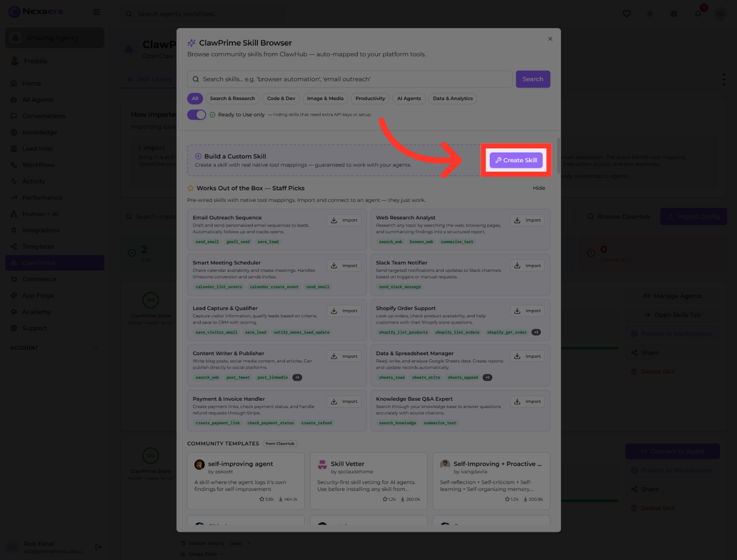This screenshot has height=560, width=737.
Task: Click download icon for Knowledge Base Q&A Expert
Action: click(517, 401)
